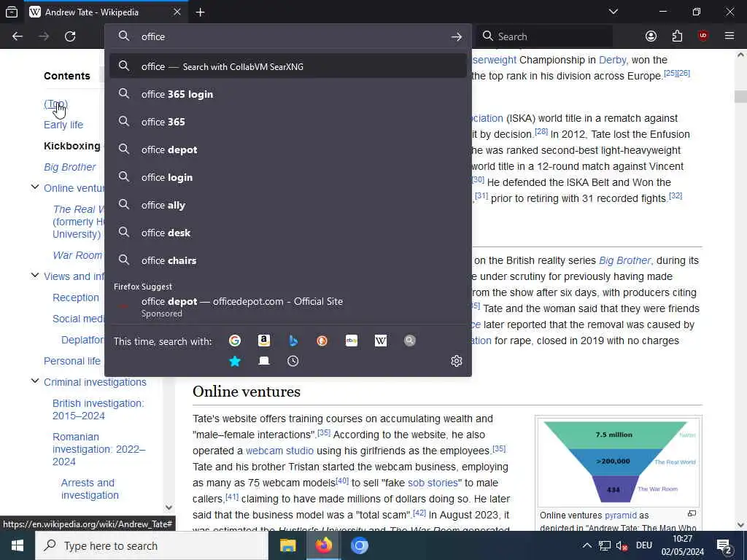Choose suggestion office 365
The width and height of the screenshot is (747, 560).
[x=287, y=122]
